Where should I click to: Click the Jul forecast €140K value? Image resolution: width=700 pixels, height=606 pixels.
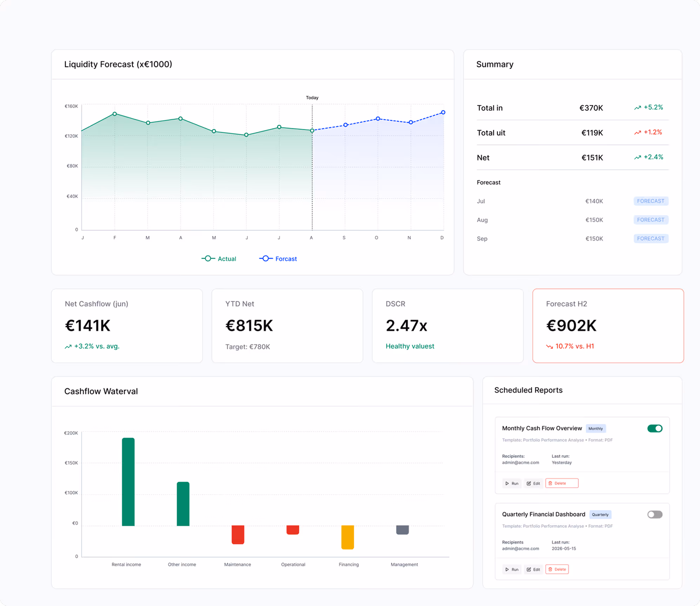click(594, 201)
